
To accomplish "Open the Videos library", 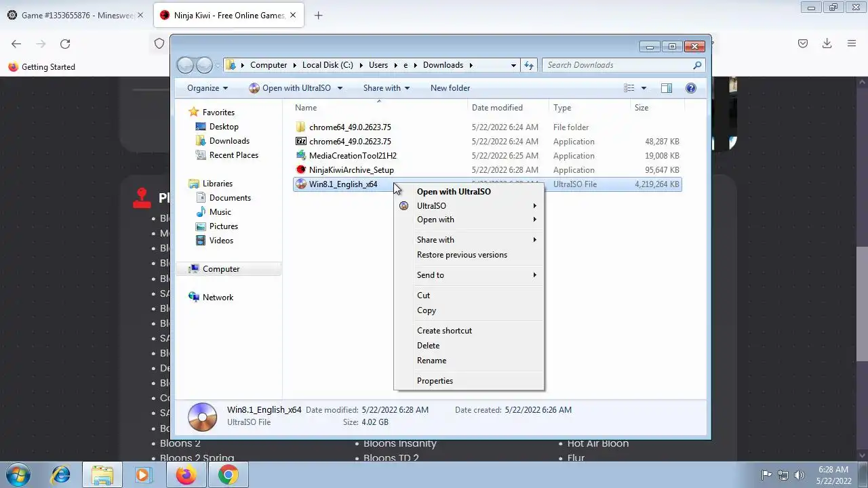I will (221, 241).
